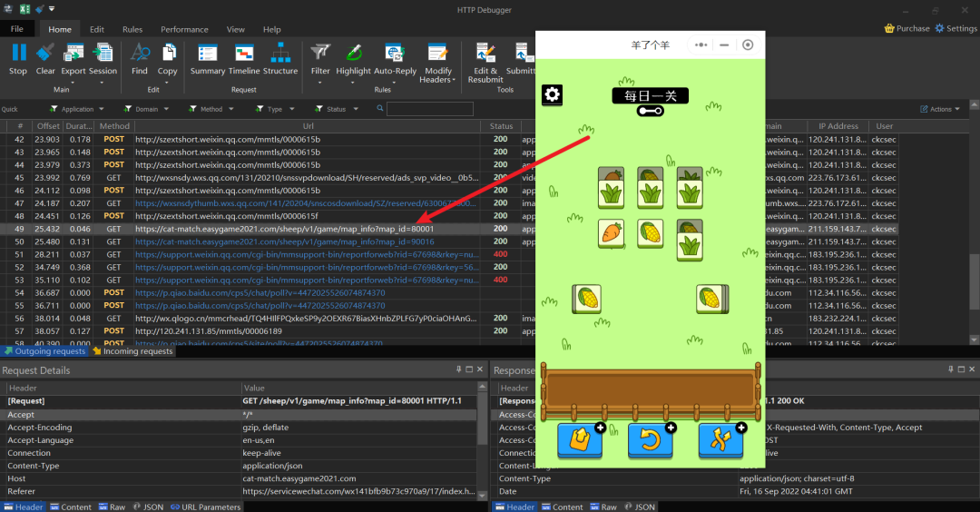The height and width of the screenshot is (512, 980).
Task: Click the Edit & Resubmit tool
Action: click(x=485, y=62)
